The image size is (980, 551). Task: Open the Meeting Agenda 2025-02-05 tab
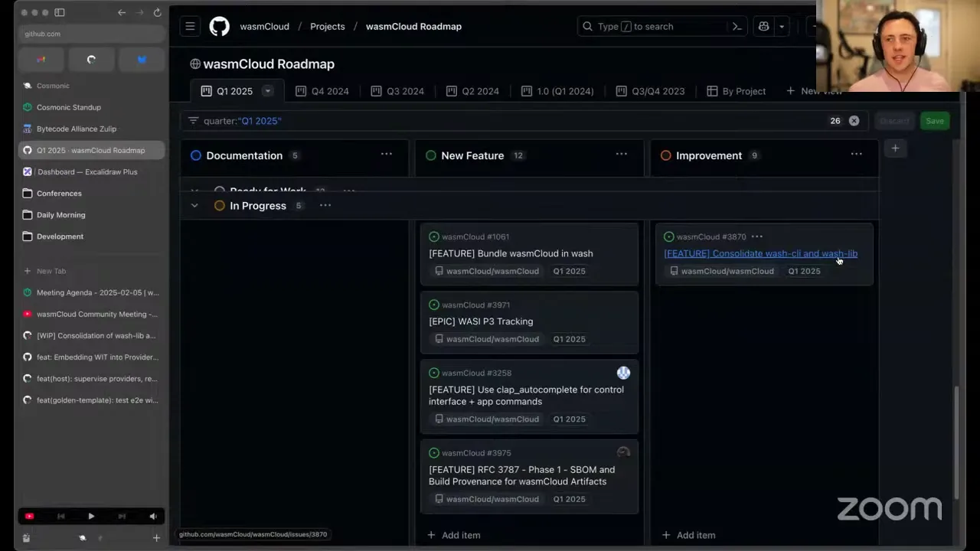pyautogui.click(x=91, y=292)
